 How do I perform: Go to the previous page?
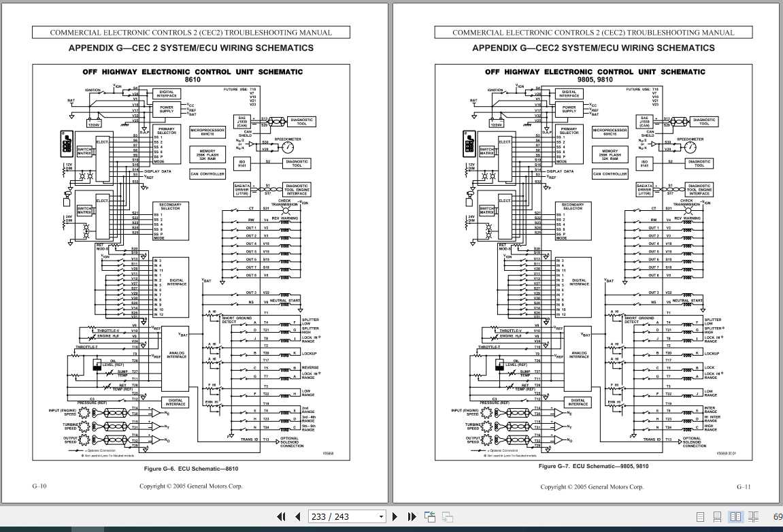pyautogui.click(x=297, y=516)
